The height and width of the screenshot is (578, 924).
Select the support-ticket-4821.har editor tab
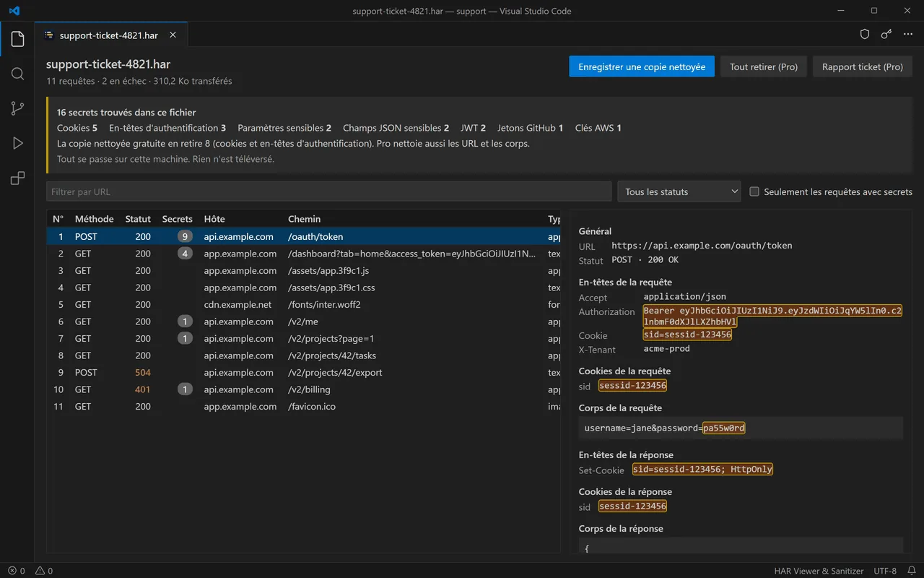(110, 35)
